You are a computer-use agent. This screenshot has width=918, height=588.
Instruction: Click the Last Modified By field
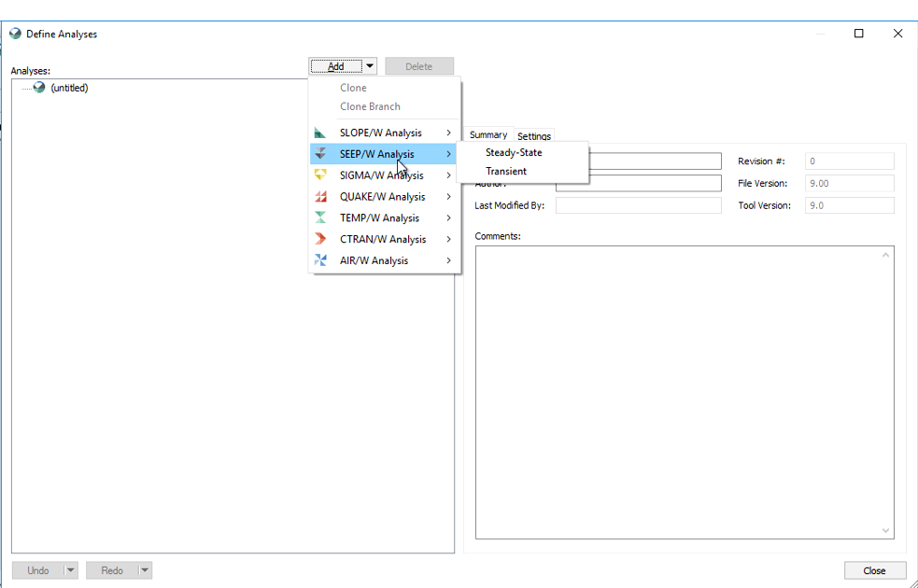(x=638, y=205)
